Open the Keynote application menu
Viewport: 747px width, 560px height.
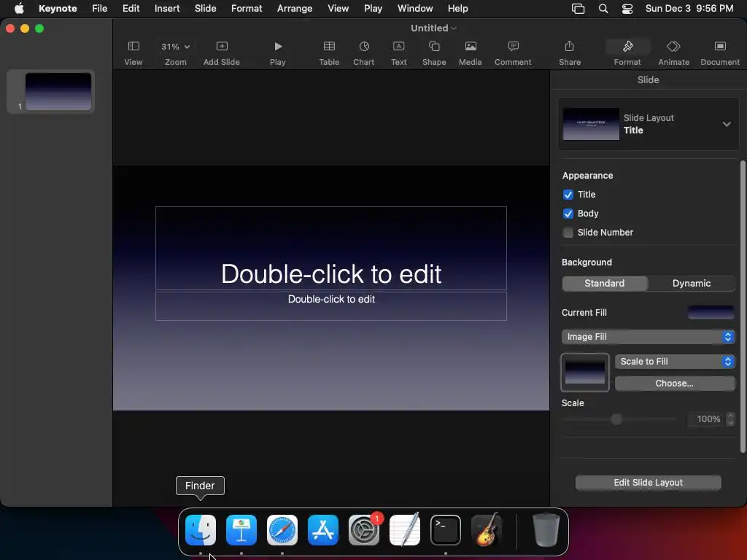58,9
